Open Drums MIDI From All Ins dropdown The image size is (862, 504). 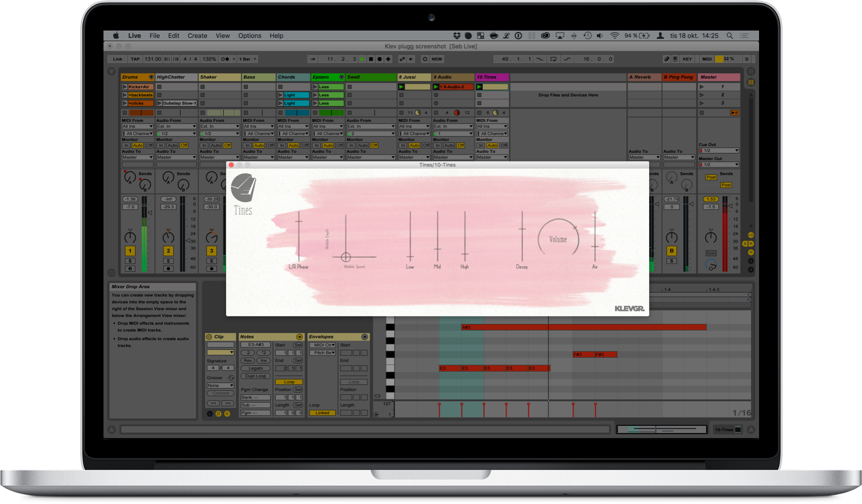click(137, 126)
